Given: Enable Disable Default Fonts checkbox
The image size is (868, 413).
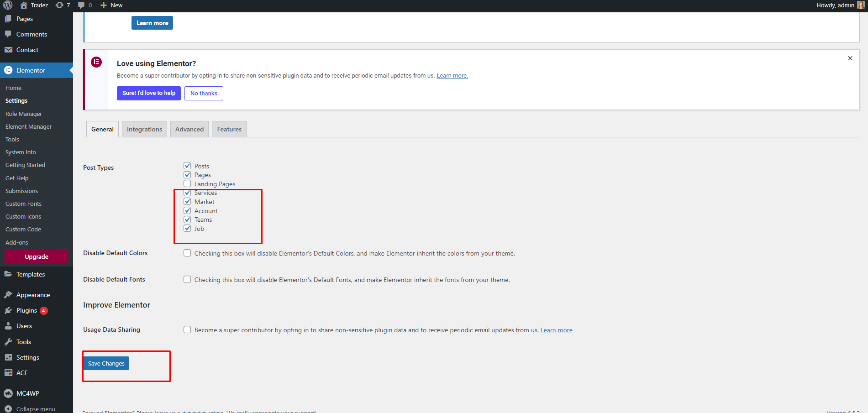Looking at the screenshot, I should 187,279.
